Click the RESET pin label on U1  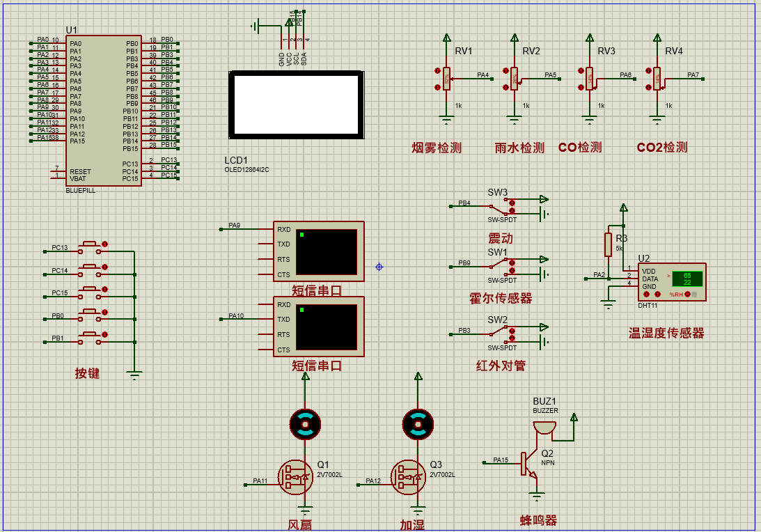tap(80, 172)
